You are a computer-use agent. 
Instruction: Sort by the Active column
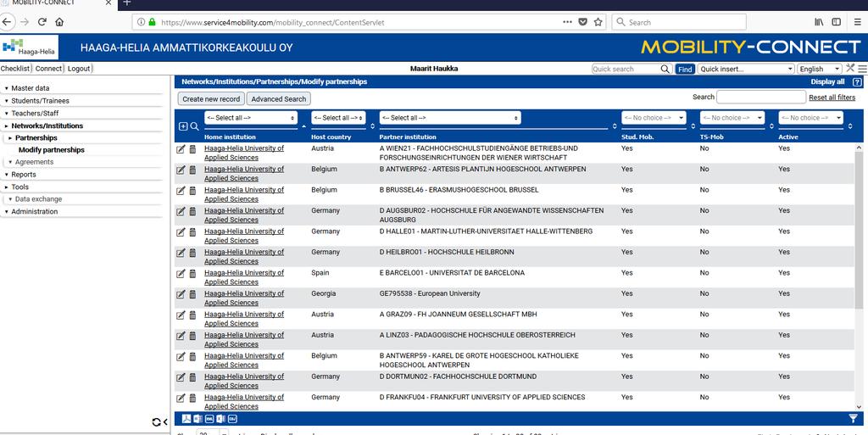[850, 126]
